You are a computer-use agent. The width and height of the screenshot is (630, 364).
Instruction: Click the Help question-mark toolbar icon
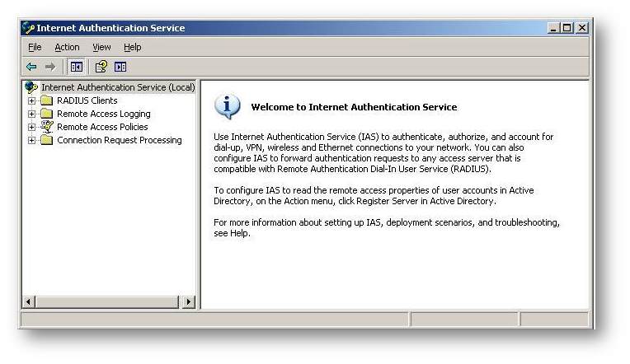pos(101,67)
